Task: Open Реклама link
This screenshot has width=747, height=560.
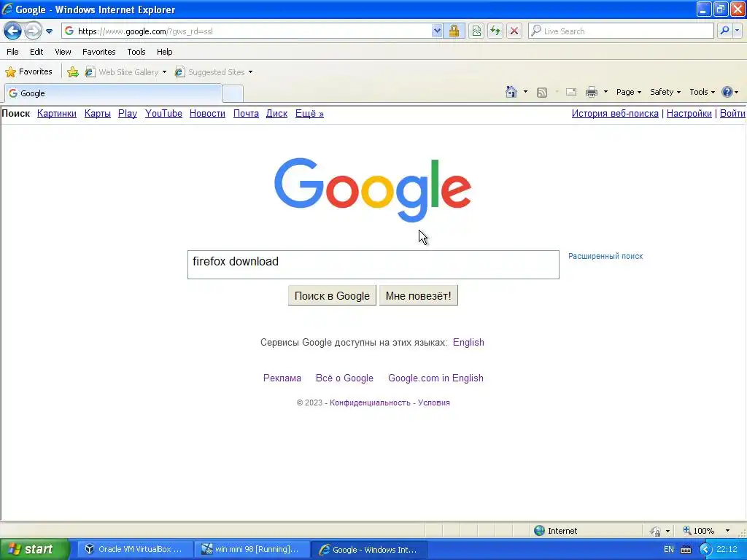Action: [282, 378]
